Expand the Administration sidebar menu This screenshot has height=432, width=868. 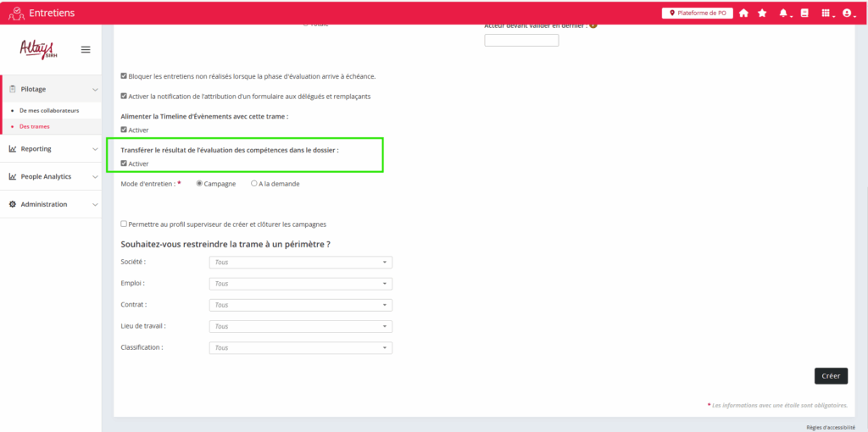[x=51, y=204]
